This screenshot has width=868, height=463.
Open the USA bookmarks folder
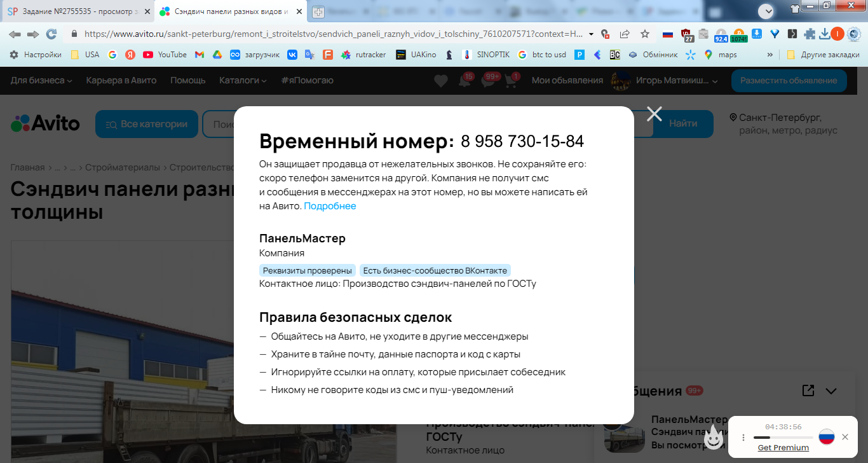click(x=85, y=55)
